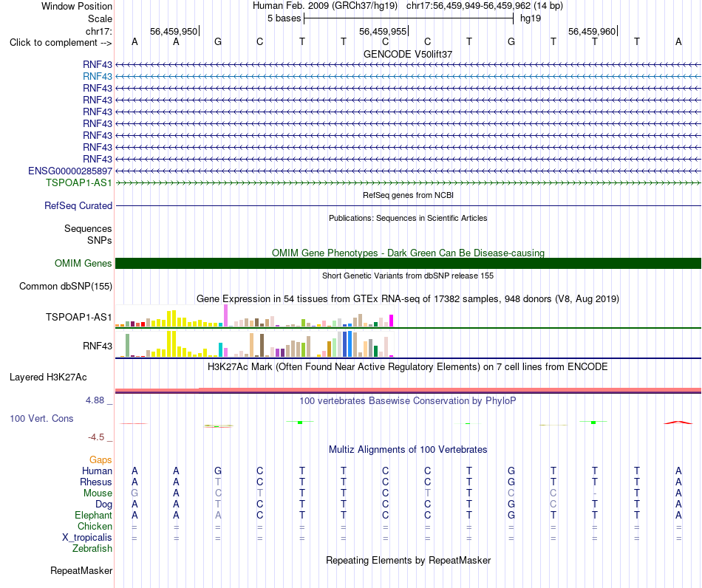The width and height of the screenshot is (702, 588).
Task: Click the dark green OMIM Genes bar
Action: point(408,263)
